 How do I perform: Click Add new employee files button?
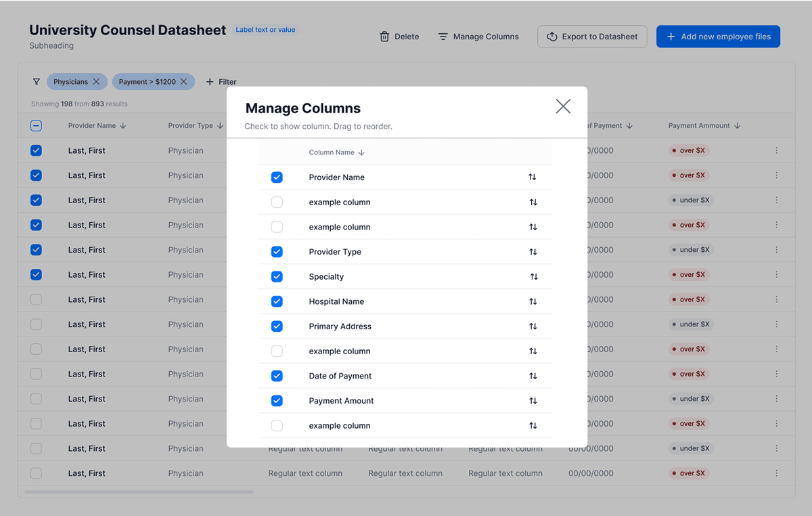[718, 37]
